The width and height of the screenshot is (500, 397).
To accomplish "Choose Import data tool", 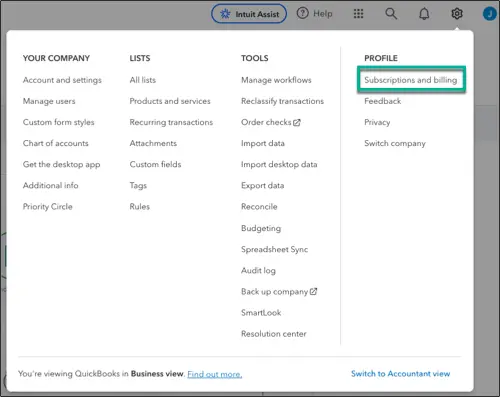I will pos(263,143).
